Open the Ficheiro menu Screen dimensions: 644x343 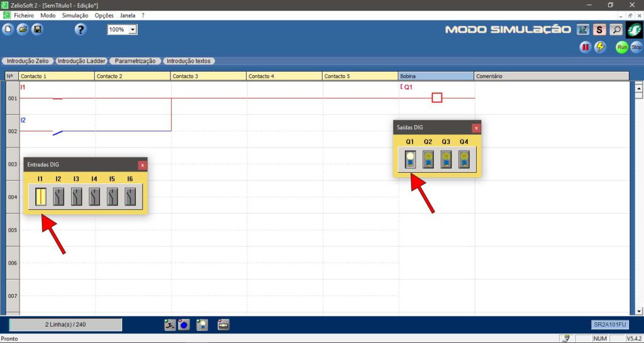[x=24, y=14]
